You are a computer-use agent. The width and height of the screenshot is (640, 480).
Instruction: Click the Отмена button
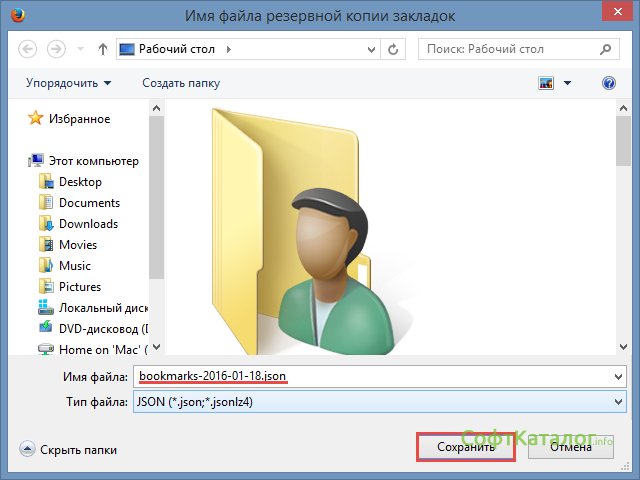point(572,447)
